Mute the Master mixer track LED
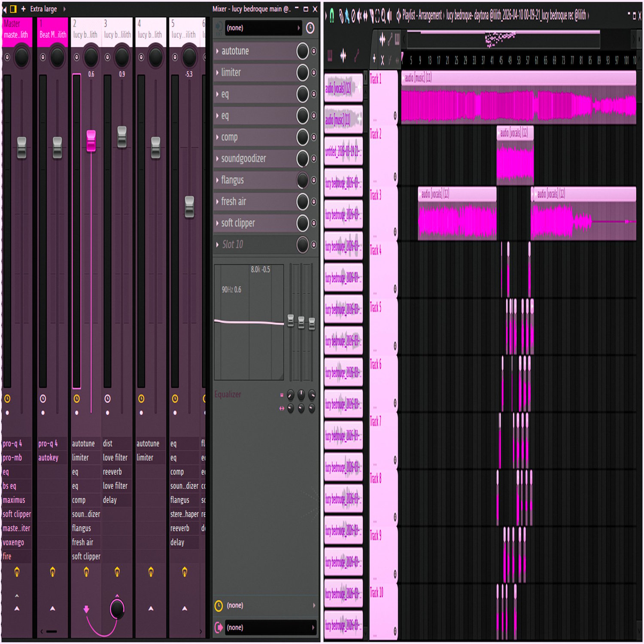Screen dimensions: 644x644 (x=7, y=57)
